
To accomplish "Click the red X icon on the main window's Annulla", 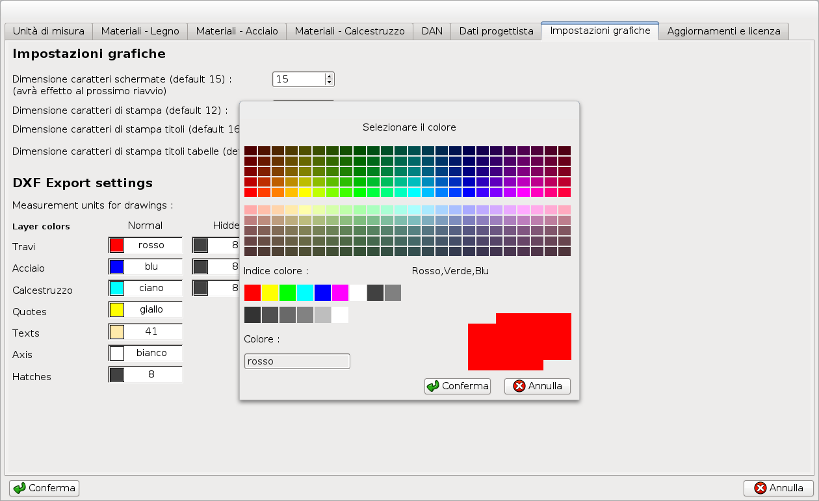I will point(760,488).
